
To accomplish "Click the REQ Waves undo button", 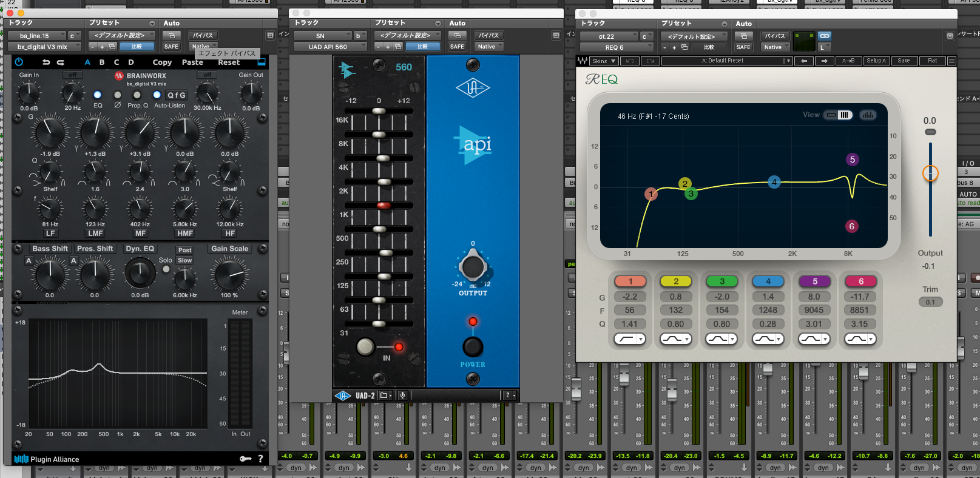I will pos(629,61).
